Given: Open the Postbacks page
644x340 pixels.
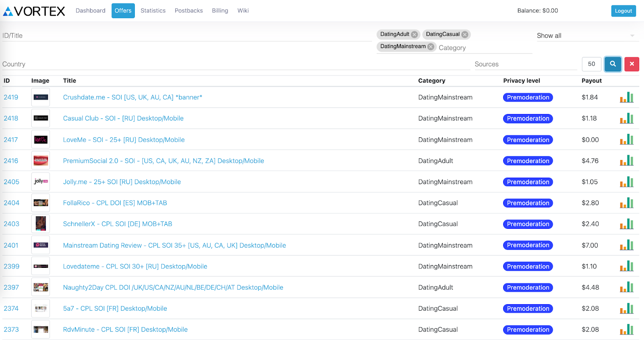Looking at the screenshot, I should 189,10.
